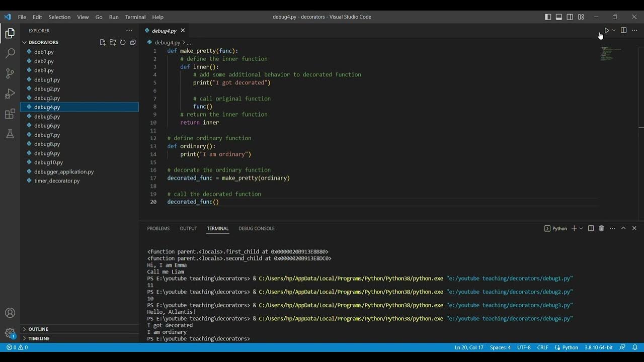This screenshot has width=644, height=362.
Task: Toggle secondary side bar layout icon
Action: tap(570, 17)
